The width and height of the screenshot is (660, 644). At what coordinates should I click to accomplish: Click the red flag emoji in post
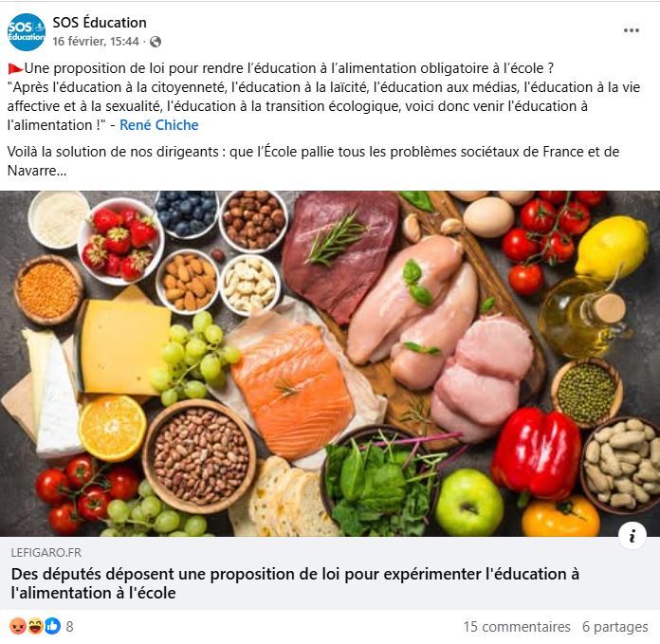(x=15, y=68)
